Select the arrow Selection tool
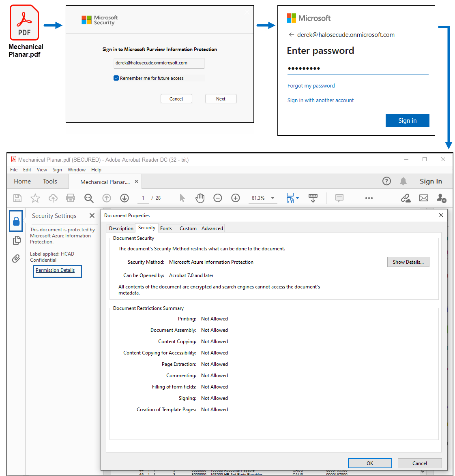Screen dimensions: 455x476 (182, 198)
